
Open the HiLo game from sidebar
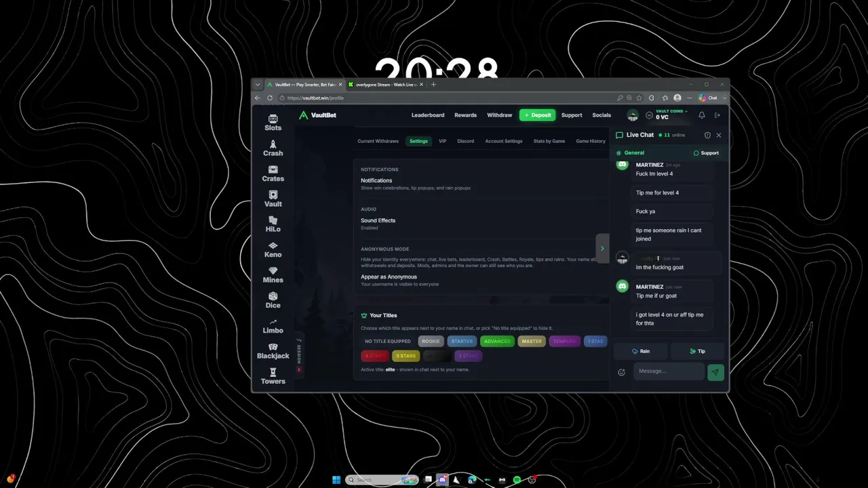(273, 224)
